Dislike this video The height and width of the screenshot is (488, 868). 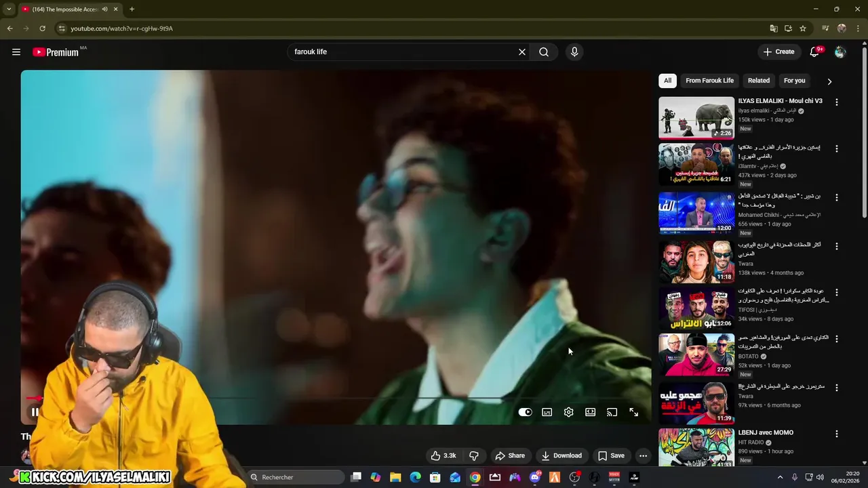475,455
